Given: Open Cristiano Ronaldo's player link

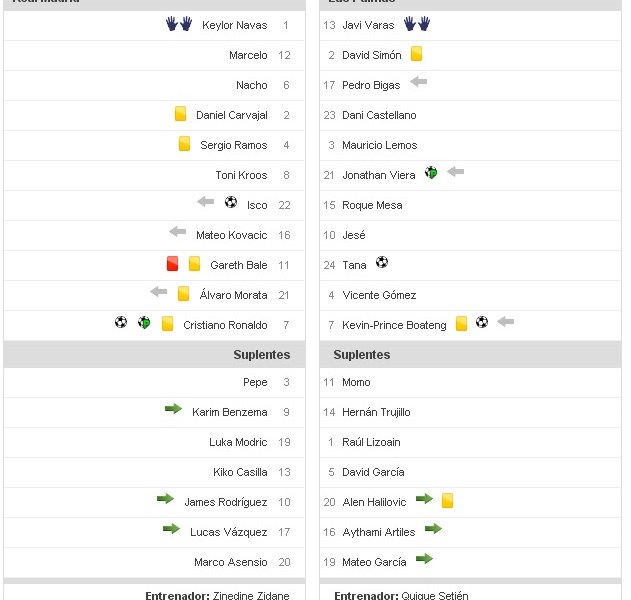Looking at the screenshot, I should 225,325.
